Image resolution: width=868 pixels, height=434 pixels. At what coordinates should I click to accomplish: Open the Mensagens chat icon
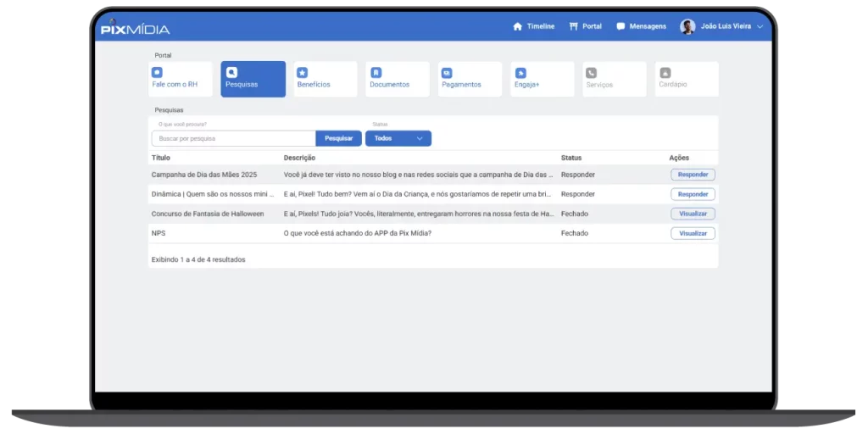[x=620, y=26]
